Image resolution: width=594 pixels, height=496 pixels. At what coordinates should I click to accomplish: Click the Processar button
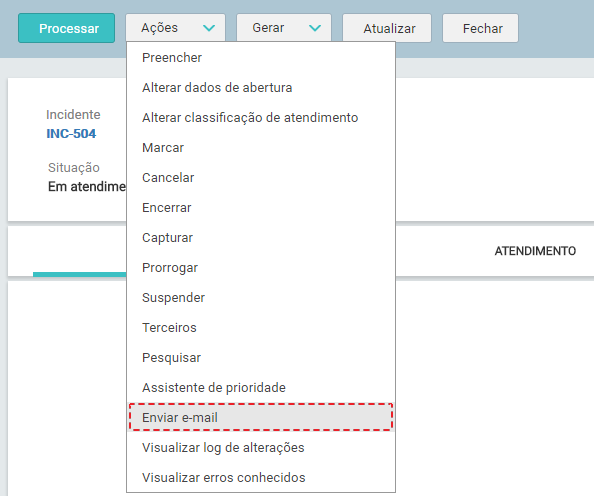(x=66, y=28)
